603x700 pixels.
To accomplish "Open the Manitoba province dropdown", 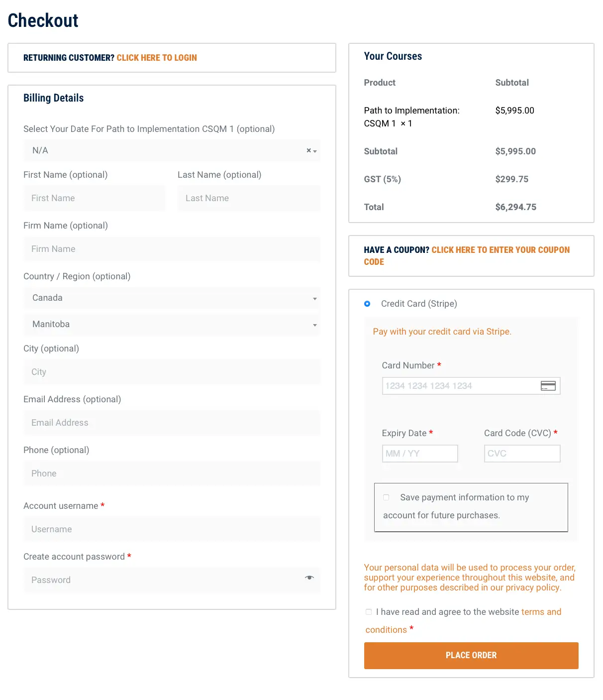I will point(172,324).
